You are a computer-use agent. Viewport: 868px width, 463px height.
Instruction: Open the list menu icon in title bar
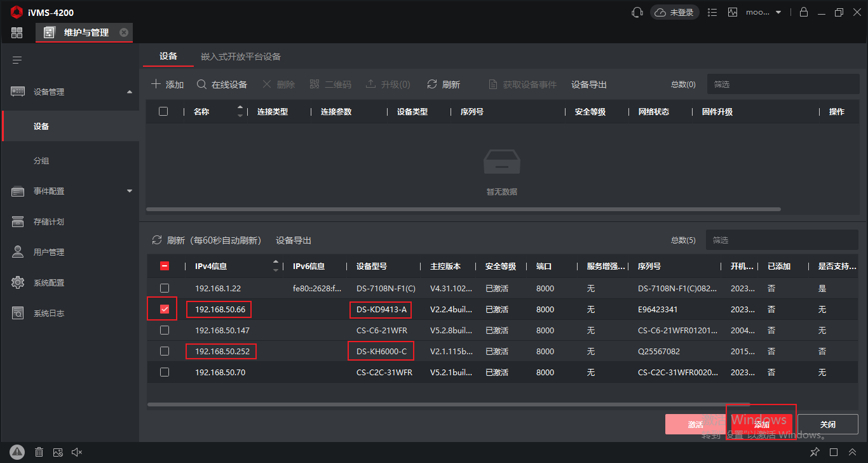[x=712, y=12]
